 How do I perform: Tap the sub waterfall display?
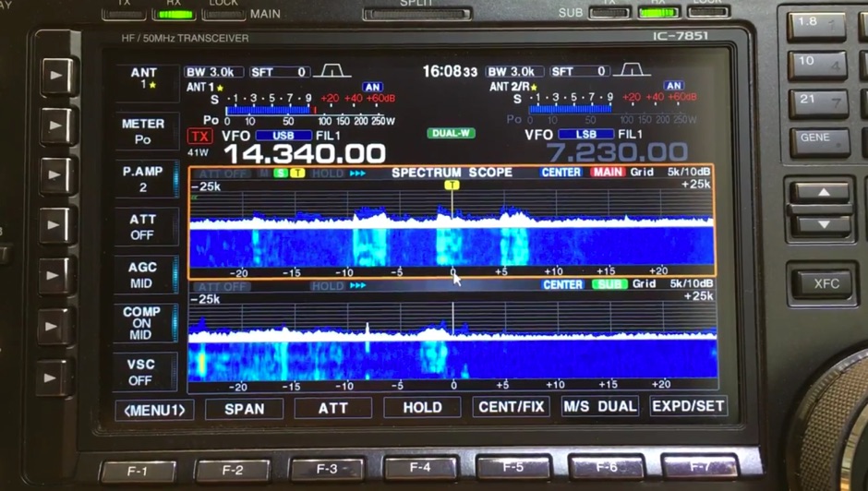point(452,359)
